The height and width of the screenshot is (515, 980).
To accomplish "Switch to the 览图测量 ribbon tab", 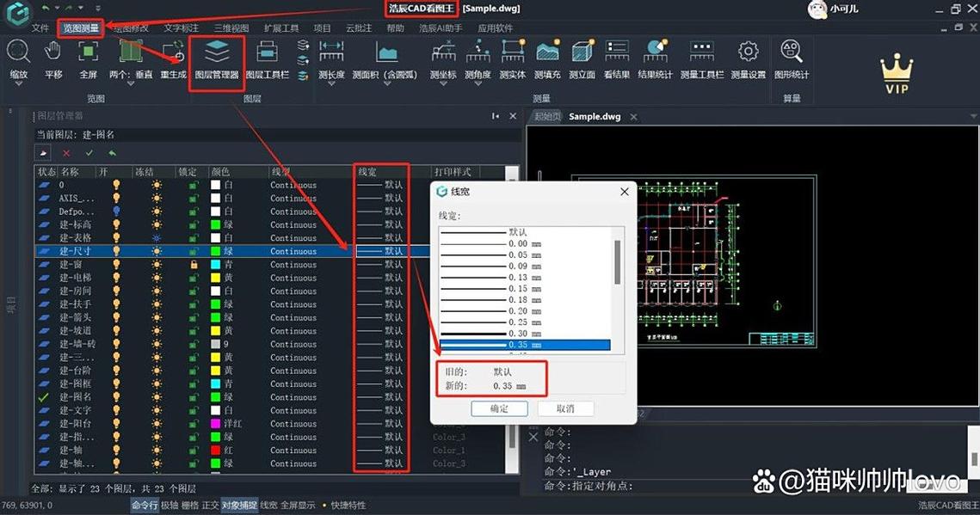I will point(81,28).
